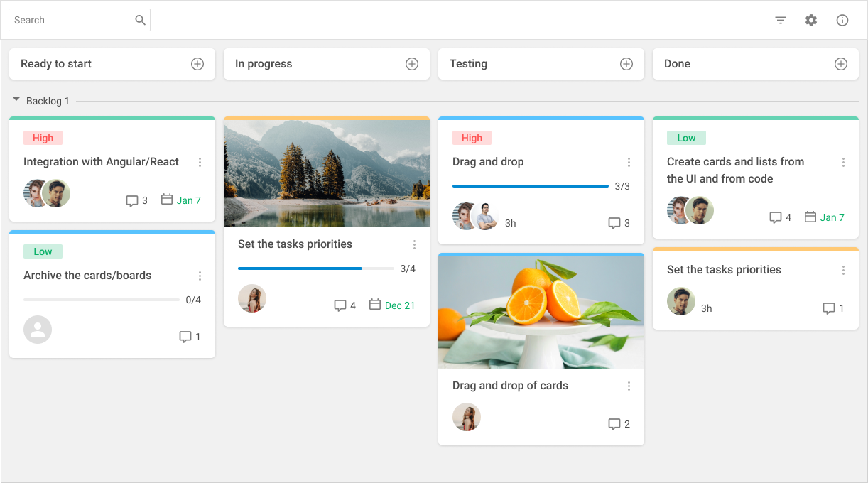Screen dimensions: 868x483
Task: Open the info icon at top right
Action: pyautogui.click(x=842, y=20)
